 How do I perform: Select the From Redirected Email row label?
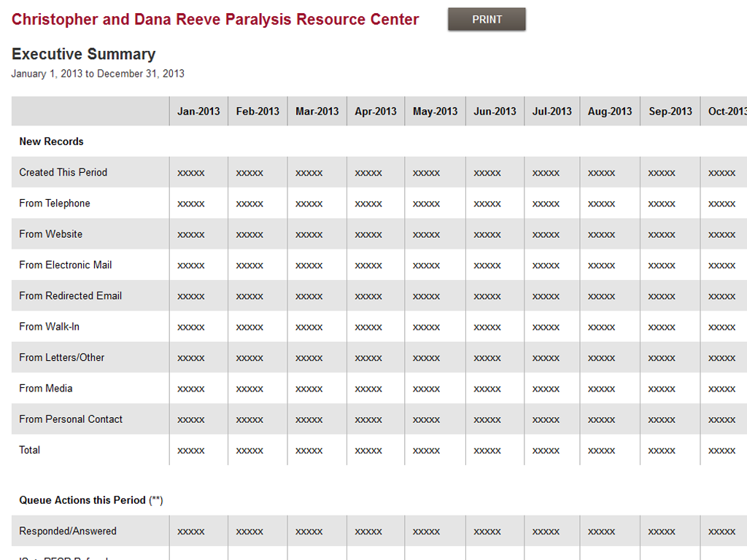coord(70,295)
